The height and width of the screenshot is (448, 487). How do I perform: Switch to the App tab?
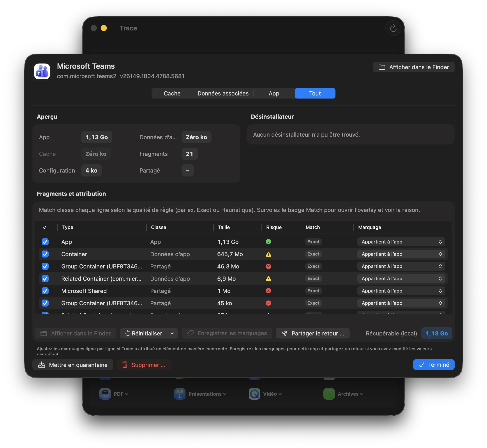[x=274, y=93]
